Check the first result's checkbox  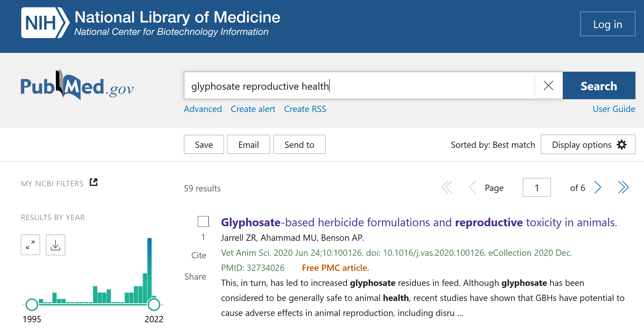tap(203, 221)
